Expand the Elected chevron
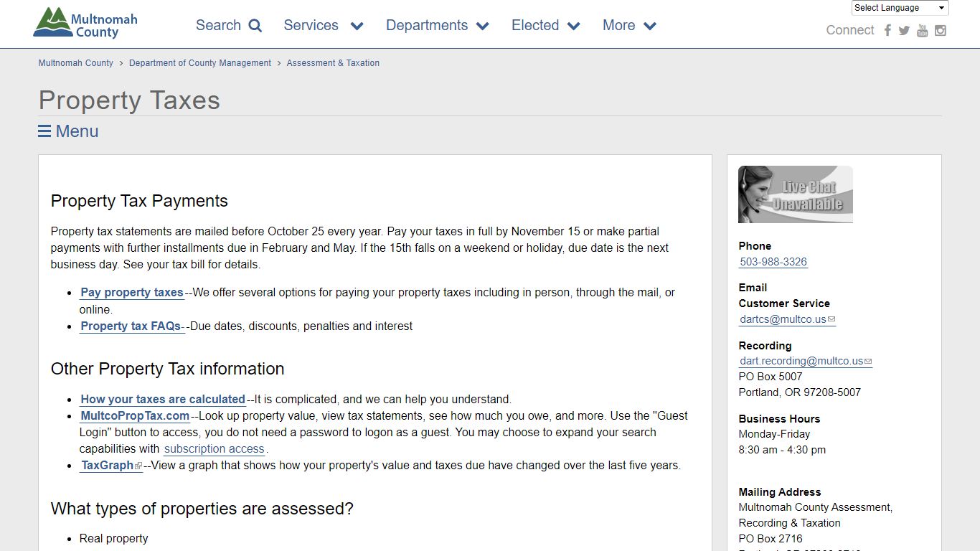The height and width of the screenshot is (551, 980). [x=573, y=27]
